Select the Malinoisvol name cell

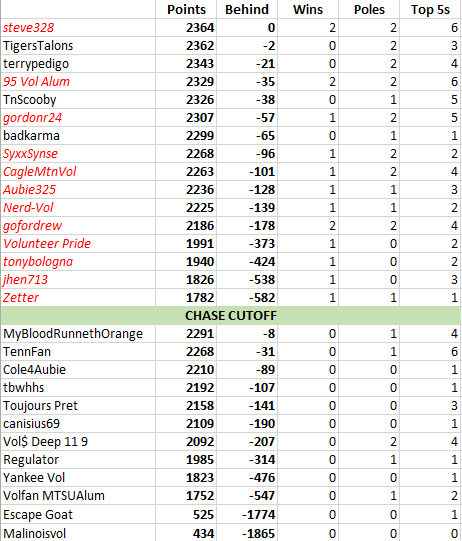coord(78,533)
